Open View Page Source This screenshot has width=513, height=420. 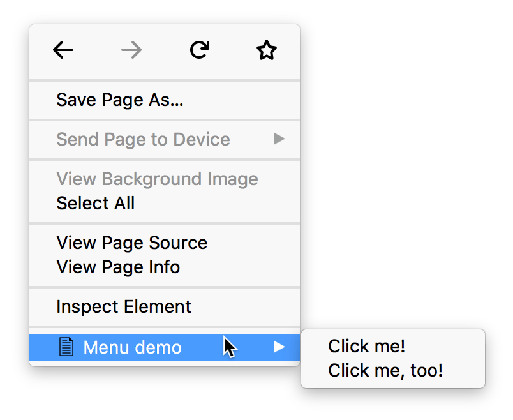[x=131, y=243]
